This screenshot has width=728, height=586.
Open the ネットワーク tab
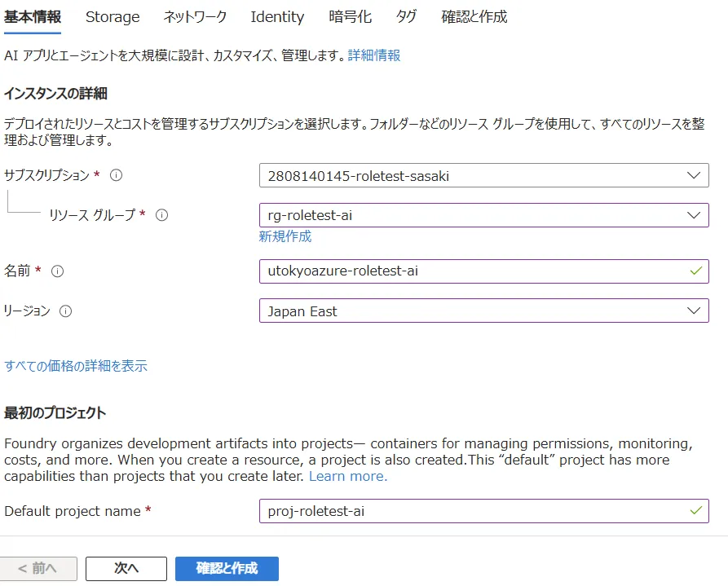195,17
